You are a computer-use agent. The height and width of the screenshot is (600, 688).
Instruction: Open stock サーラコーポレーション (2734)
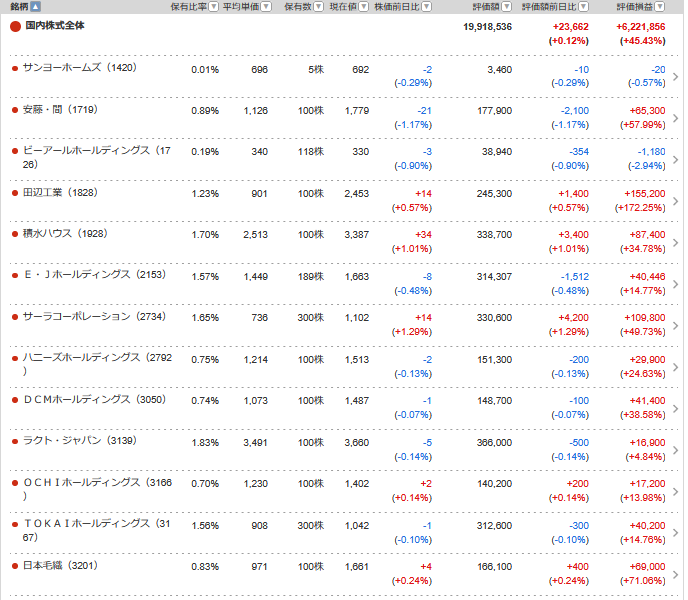[94, 316]
